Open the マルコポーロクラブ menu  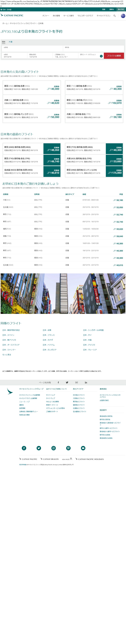pyautogui.click(x=85, y=16)
